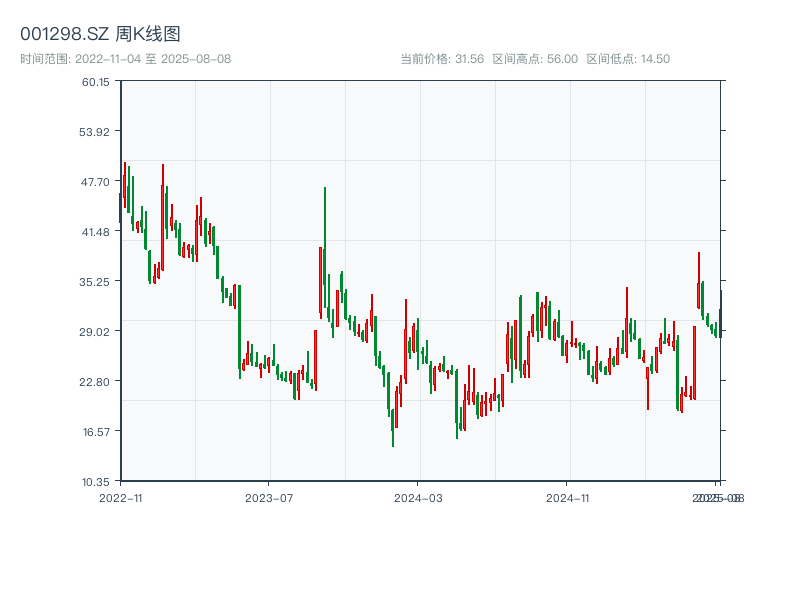Image resolution: width=800 pixels, height=600 pixels.
Task: Click the 29.02 y-axis label
Action: (96, 332)
